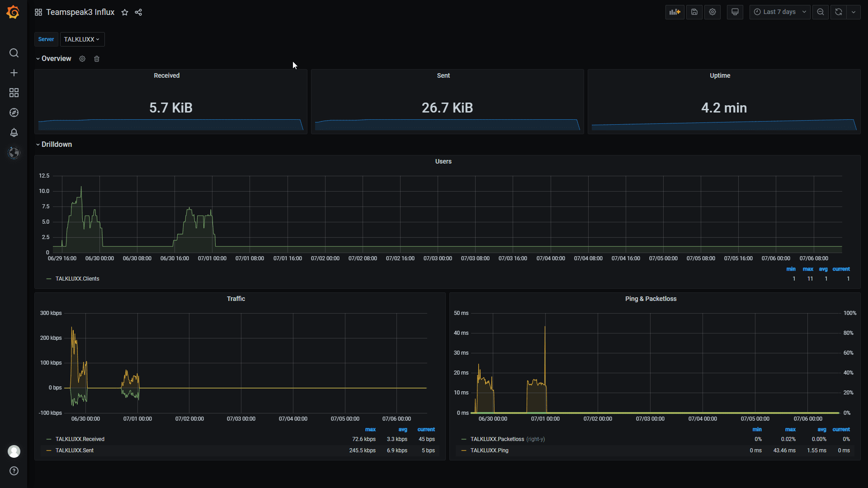Delete the Overview row with trash icon
The width and height of the screenshot is (868, 488).
pos(97,59)
